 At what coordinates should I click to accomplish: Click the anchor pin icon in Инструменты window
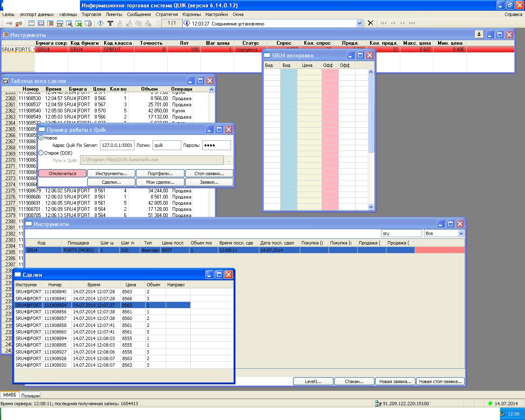[x=479, y=34]
